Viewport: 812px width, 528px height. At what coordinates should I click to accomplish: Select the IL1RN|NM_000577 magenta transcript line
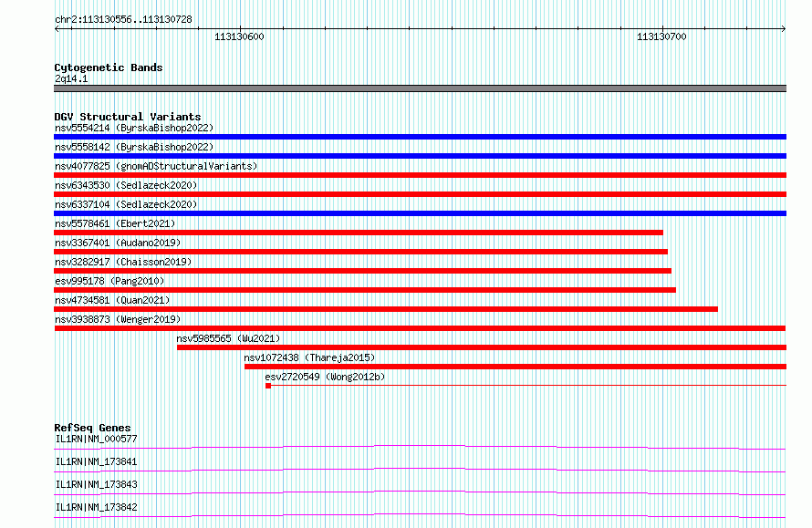[420, 447]
